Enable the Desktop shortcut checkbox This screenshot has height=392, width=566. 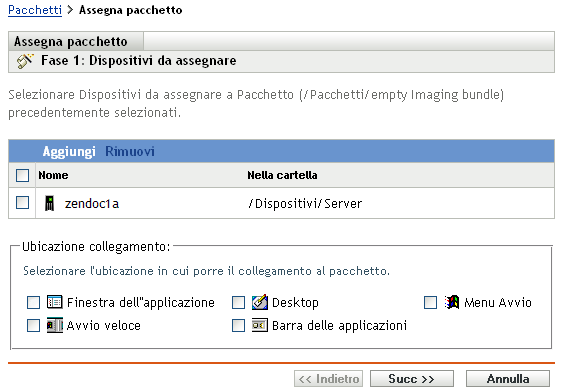tap(238, 302)
